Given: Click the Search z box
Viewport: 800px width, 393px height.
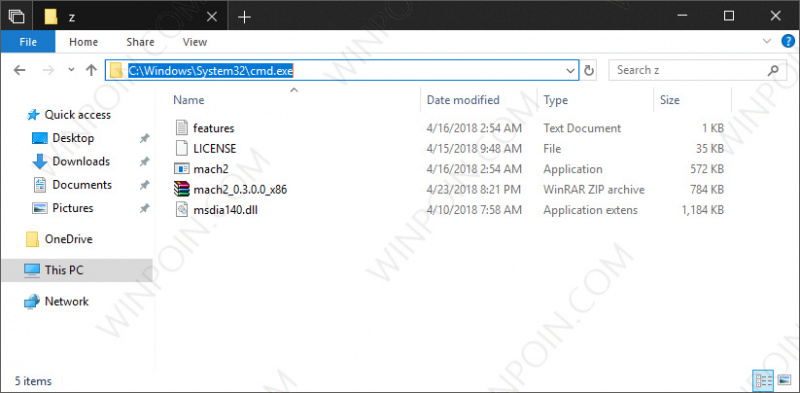Looking at the screenshot, I should click(x=697, y=70).
